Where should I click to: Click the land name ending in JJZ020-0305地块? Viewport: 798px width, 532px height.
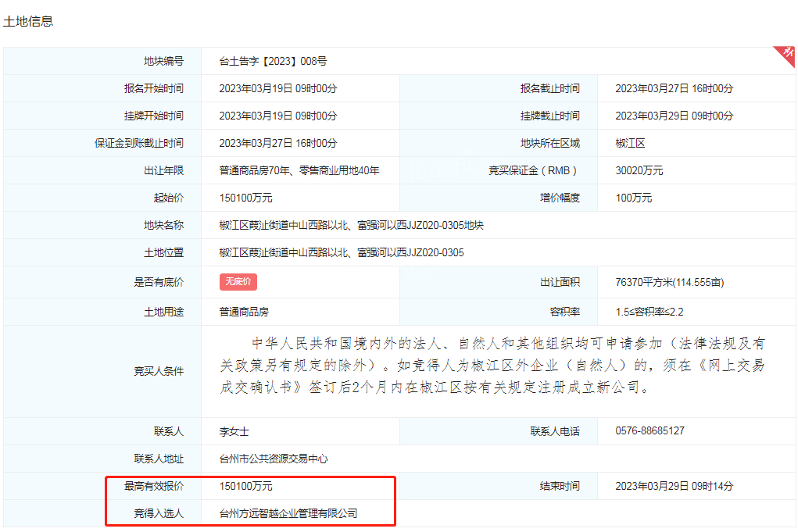tap(351, 225)
